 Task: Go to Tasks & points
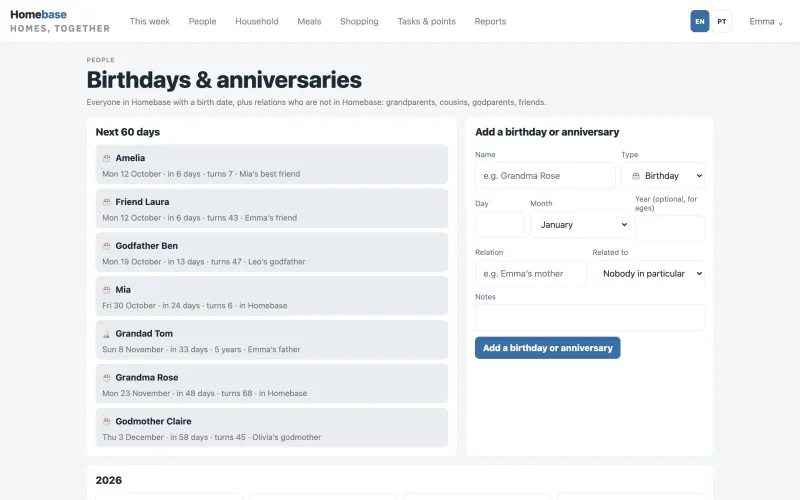coord(427,21)
